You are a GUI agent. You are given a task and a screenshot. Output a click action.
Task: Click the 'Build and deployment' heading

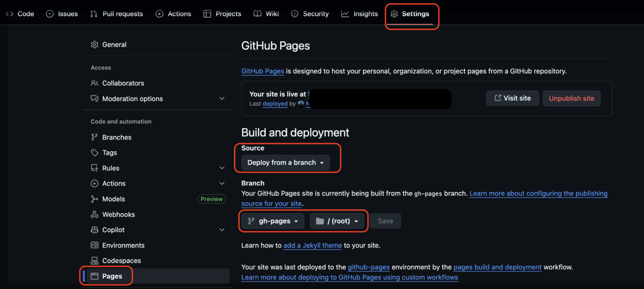tap(295, 132)
